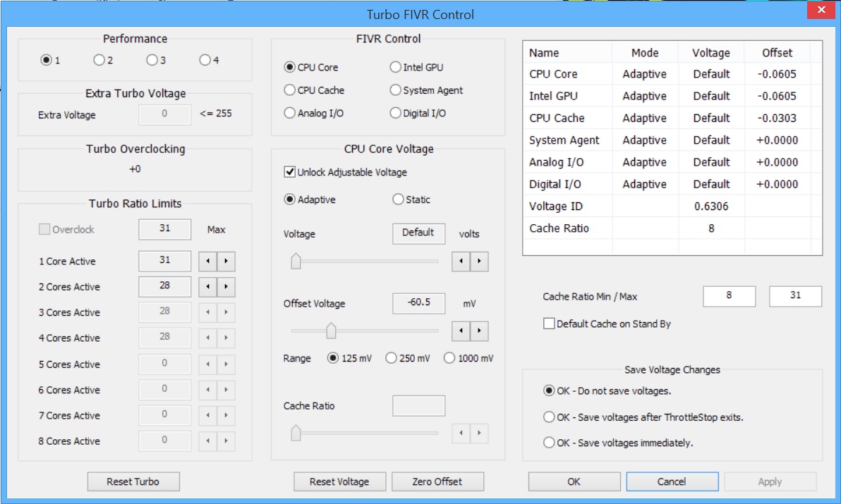Viewport: 841px width, 504px height.
Task: Click the Overclock Max ratio field
Action: tap(164, 229)
